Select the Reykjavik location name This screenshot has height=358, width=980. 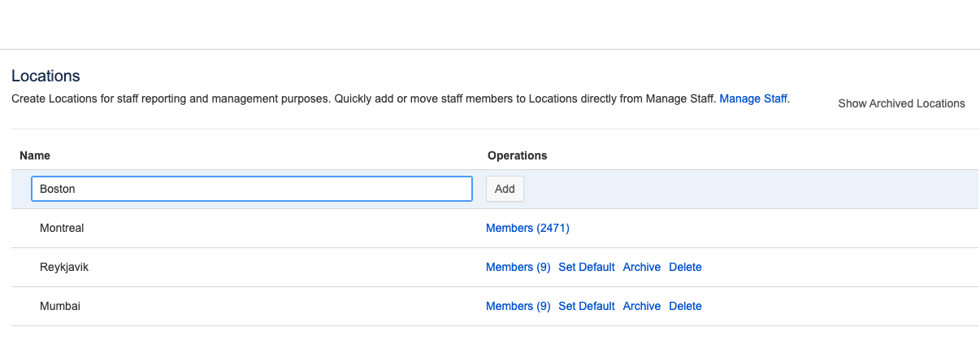tap(64, 267)
